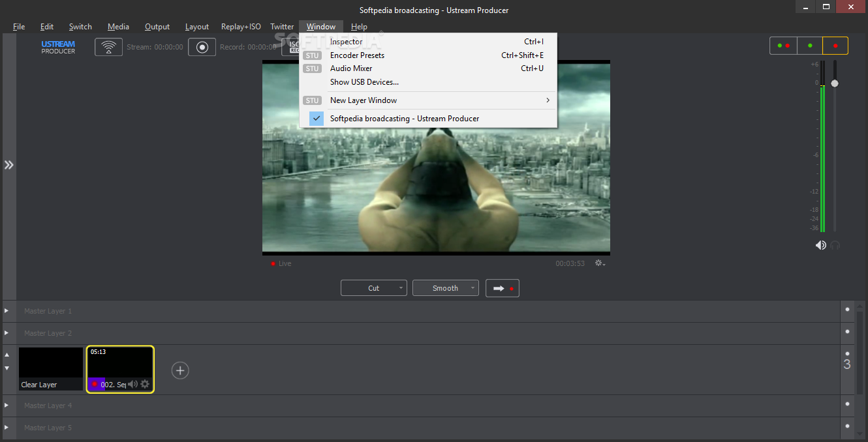This screenshot has width=868, height=442.
Task: Click the Stream: 00:00:00 timer
Action: pyautogui.click(x=155, y=47)
